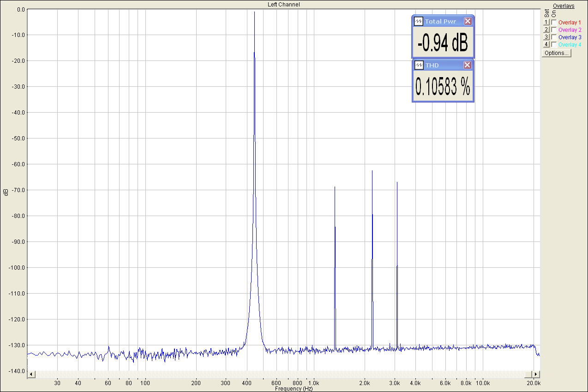Image resolution: width=588 pixels, height=392 pixels.
Task: Close the THD readout window
Action: pyautogui.click(x=468, y=66)
